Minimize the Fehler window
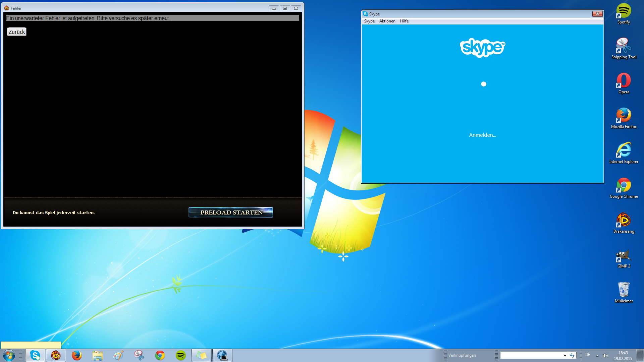The image size is (644, 362). [x=274, y=8]
